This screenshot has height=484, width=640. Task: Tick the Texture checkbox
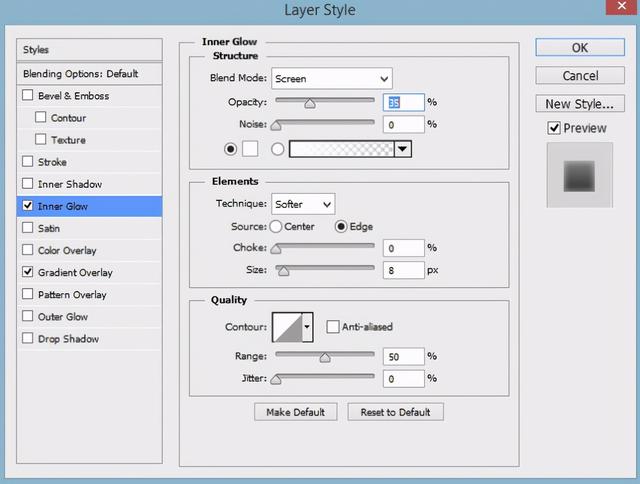(x=40, y=139)
